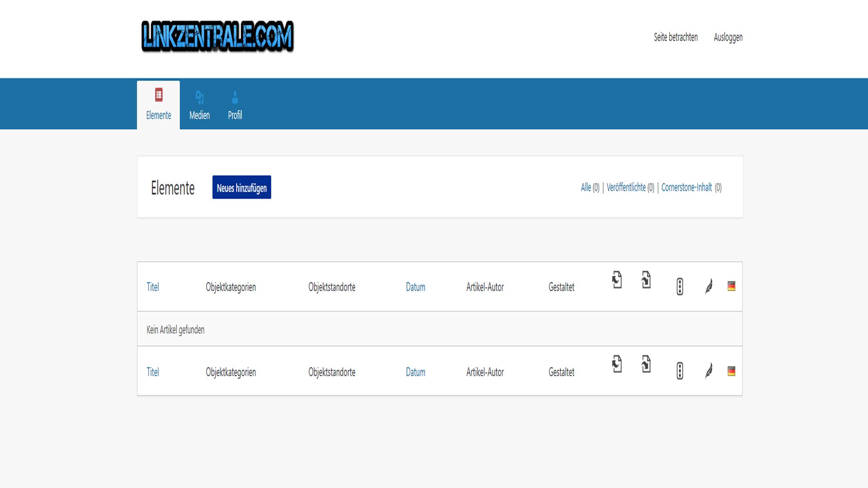
Task: Filter by Veröffentlichte (0)
Action: (x=630, y=188)
